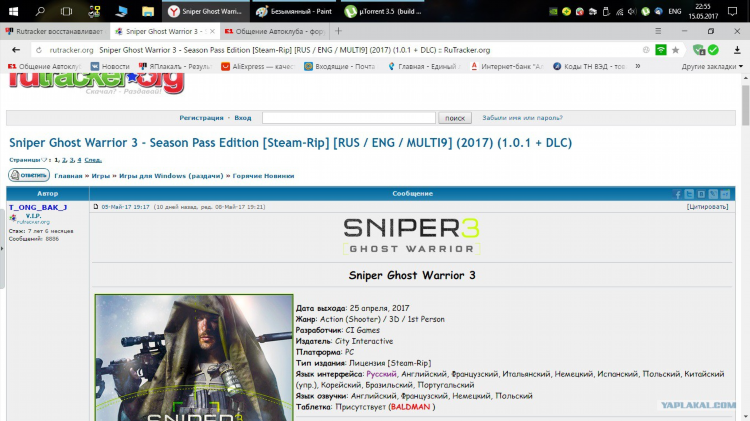Click volume icon in system tray

coord(632,11)
